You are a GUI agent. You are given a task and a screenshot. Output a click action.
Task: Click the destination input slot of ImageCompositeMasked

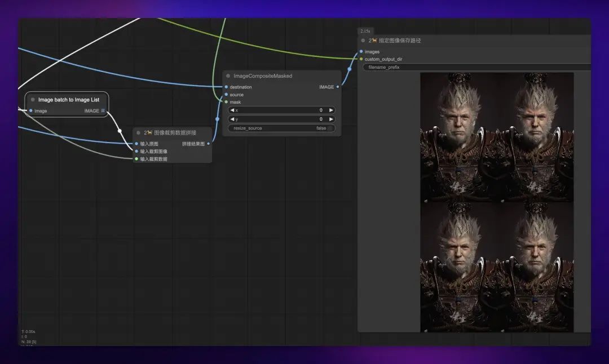[226, 87]
